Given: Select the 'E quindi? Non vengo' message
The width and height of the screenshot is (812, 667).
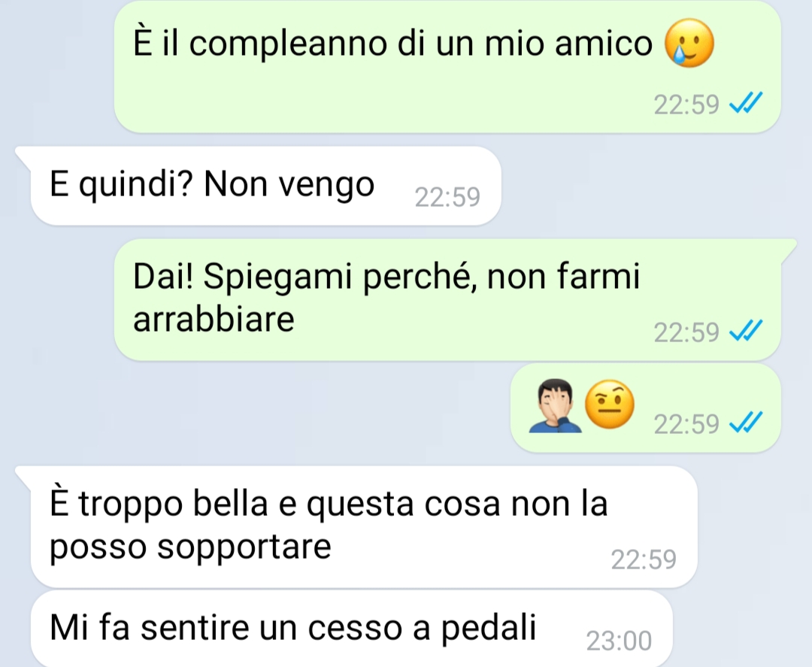Looking at the screenshot, I should pyautogui.click(x=266, y=186).
